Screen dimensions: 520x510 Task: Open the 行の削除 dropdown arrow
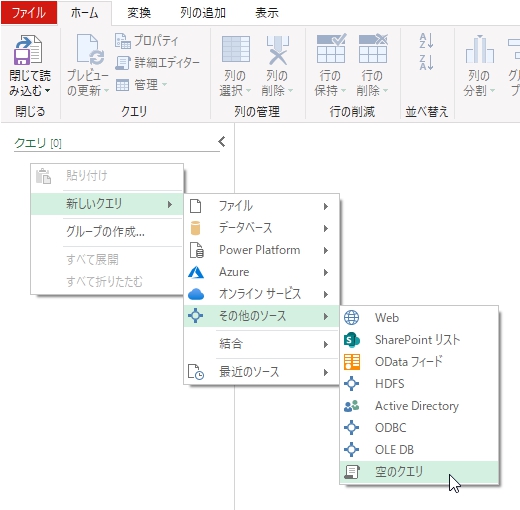click(385, 91)
